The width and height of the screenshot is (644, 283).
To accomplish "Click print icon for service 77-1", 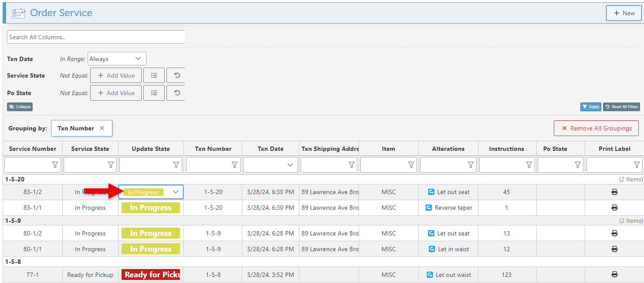I will (614, 275).
